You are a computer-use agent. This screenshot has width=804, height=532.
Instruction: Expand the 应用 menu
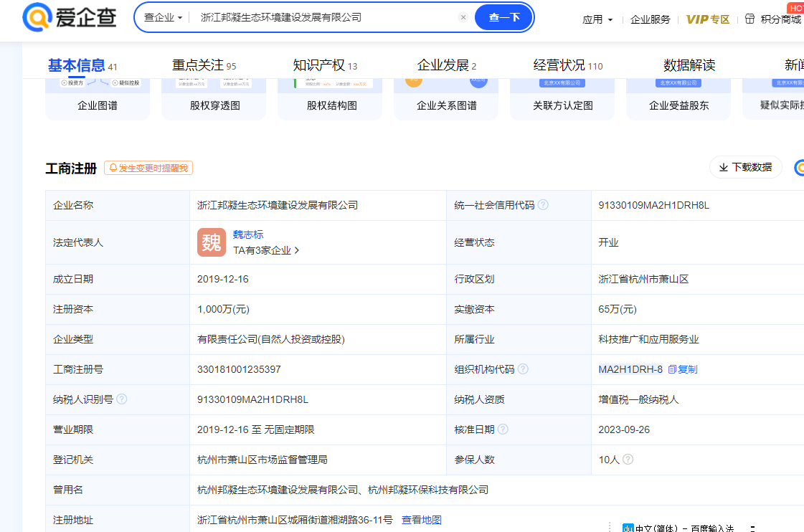tap(597, 19)
